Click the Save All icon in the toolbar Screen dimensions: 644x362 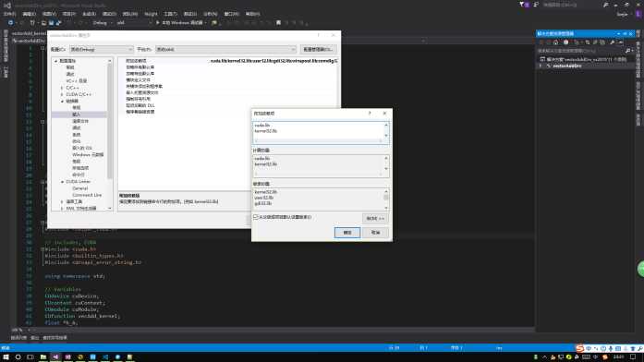point(58,22)
